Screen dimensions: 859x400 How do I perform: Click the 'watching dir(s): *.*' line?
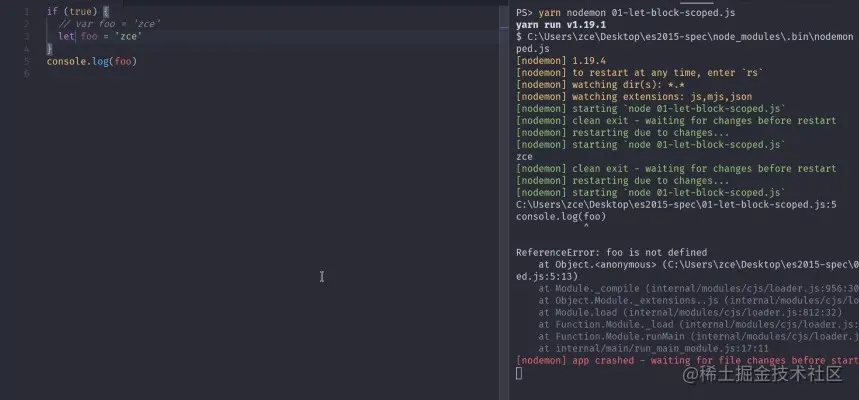click(600, 85)
